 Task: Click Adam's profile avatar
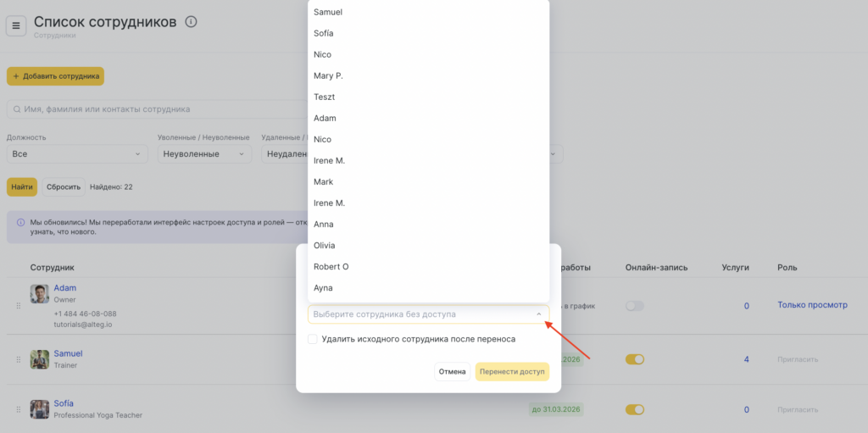tap(39, 294)
